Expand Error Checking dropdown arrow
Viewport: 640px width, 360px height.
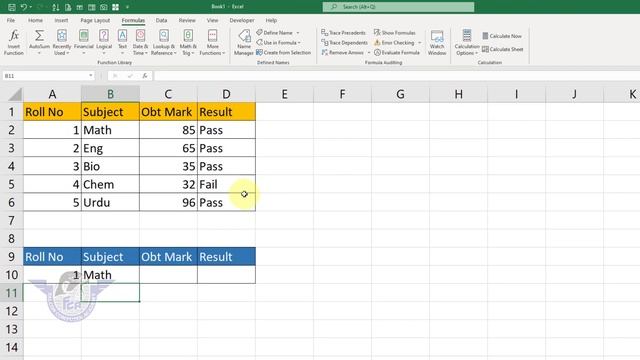[x=420, y=42]
